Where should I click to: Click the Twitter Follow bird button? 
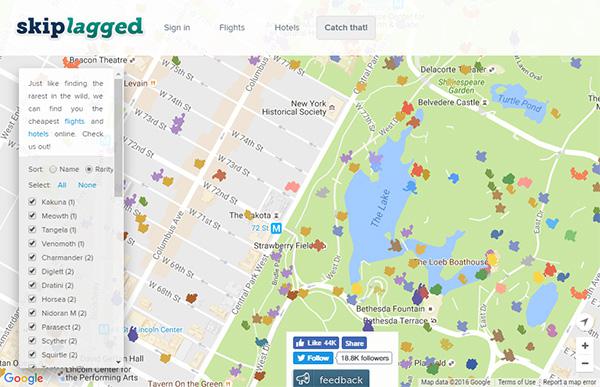313,358
